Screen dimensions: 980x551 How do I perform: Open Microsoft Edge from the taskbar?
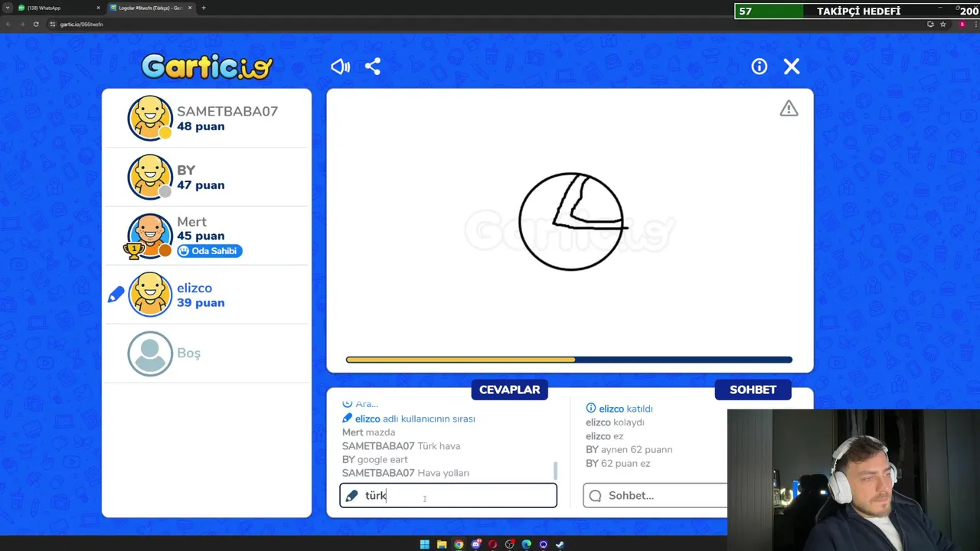pos(526,544)
